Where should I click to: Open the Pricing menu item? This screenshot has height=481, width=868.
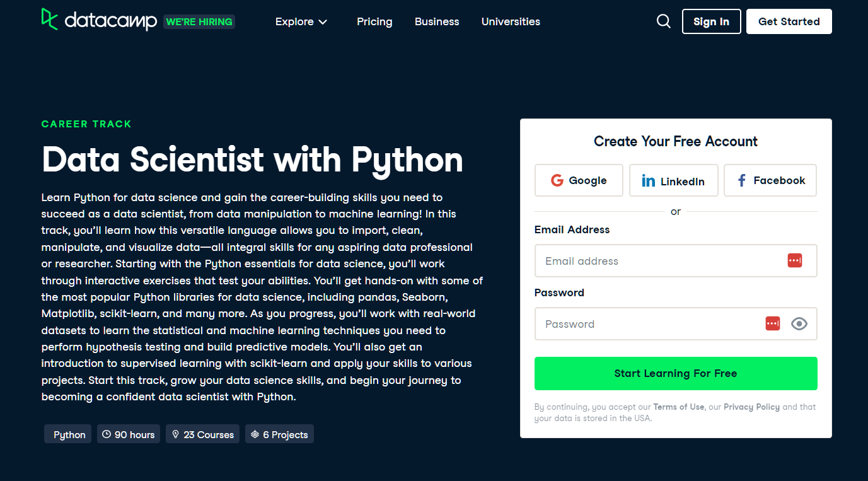pos(374,21)
